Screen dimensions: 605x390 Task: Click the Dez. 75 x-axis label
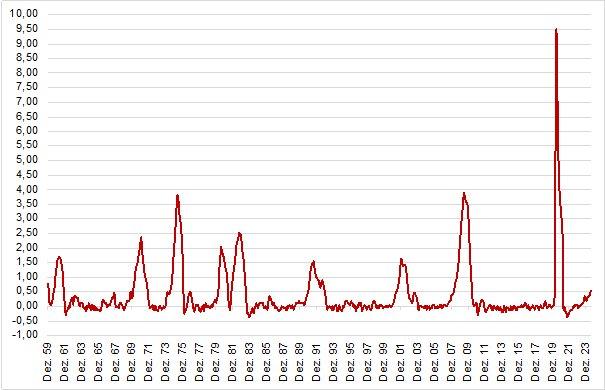(x=183, y=362)
